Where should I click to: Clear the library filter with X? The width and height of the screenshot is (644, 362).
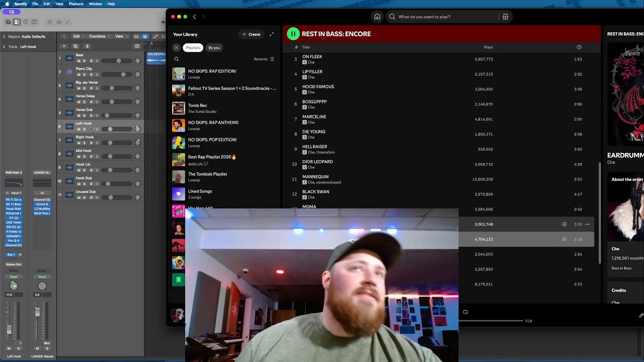pos(176,48)
